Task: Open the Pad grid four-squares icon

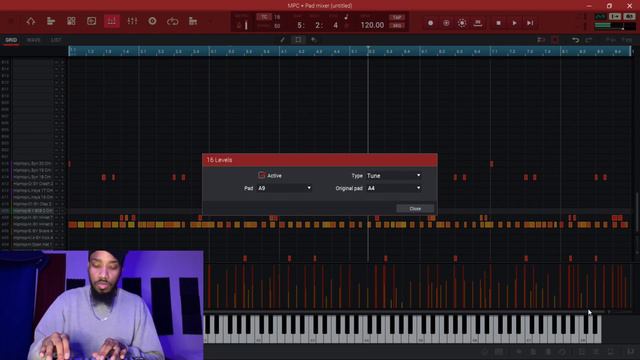Action: point(71,21)
